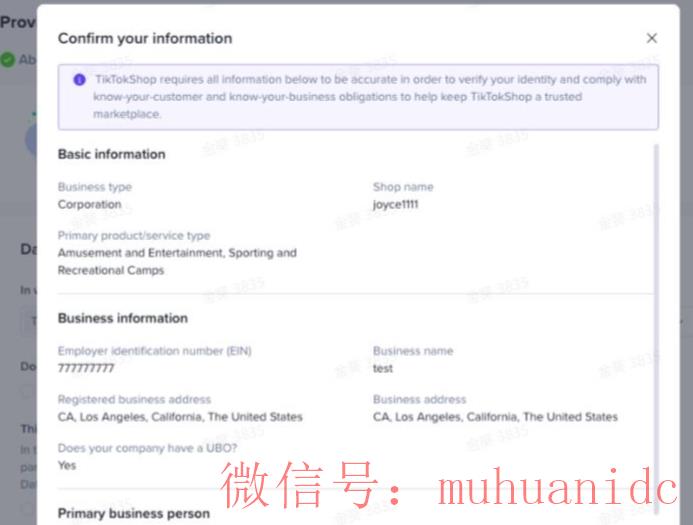
Task: Click the Primary business person heading
Action: click(x=133, y=513)
